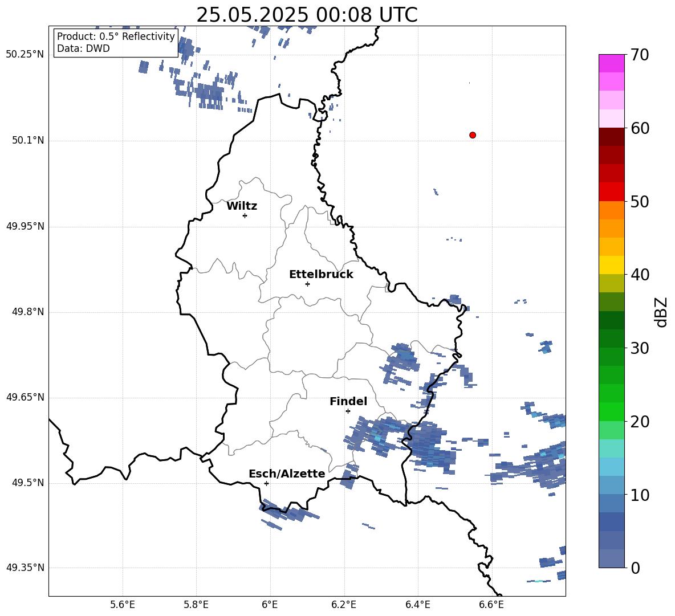Select the Wiltz label text
675x616 pixels.
tap(242, 206)
